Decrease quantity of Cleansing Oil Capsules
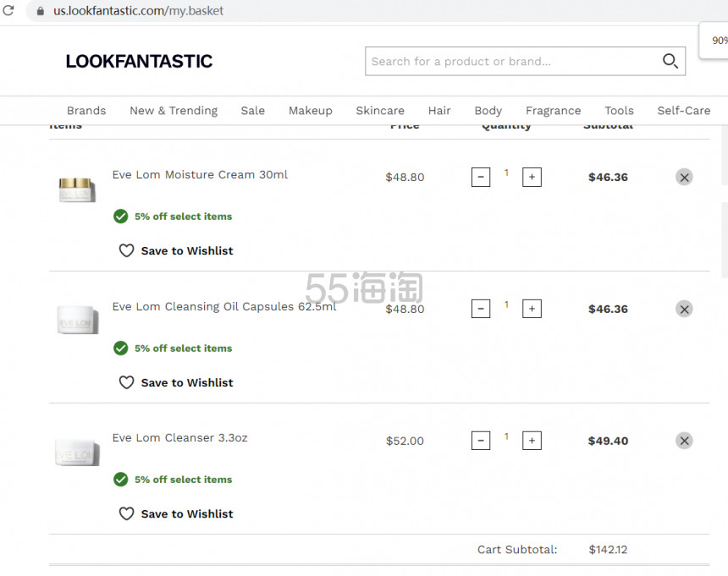Viewport: 728px width, 576px height. (x=481, y=309)
